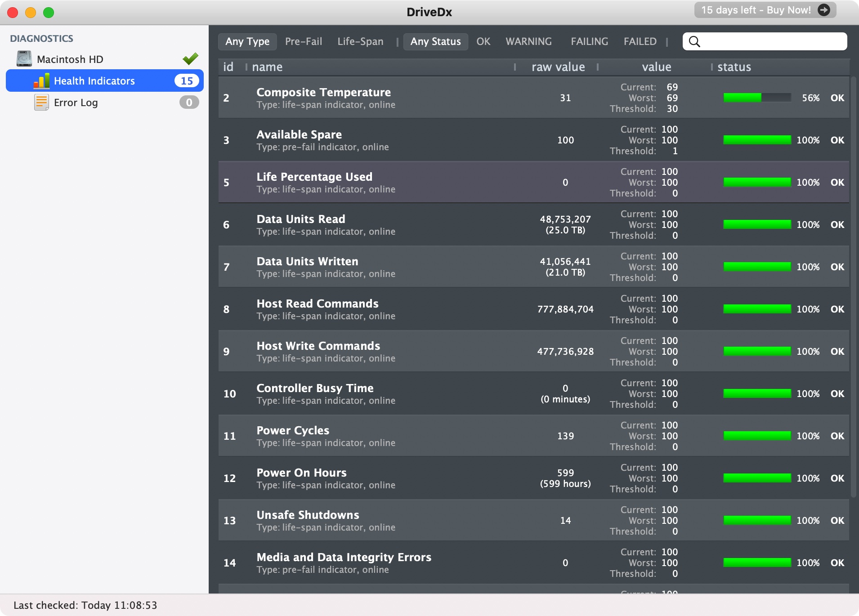
Task: Sort by the raw value column header
Action: pyautogui.click(x=558, y=67)
